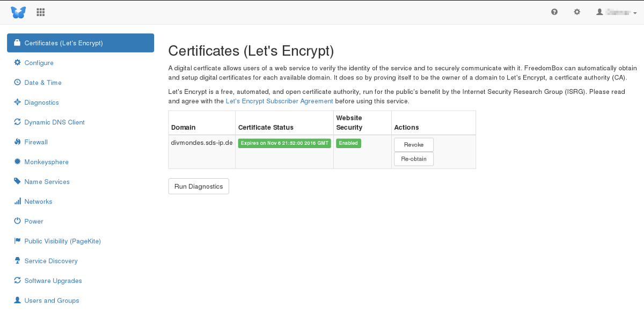Click the Date & Time clock icon

[18, 83]
